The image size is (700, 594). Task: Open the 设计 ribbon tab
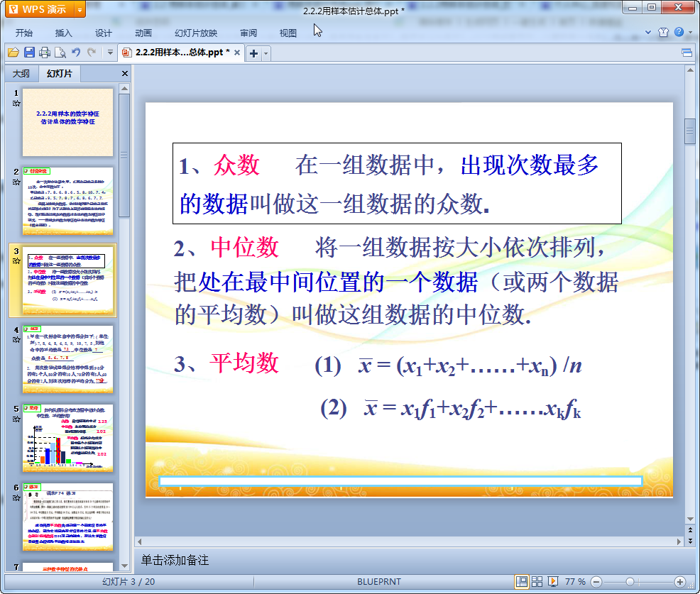pos(103,33)
